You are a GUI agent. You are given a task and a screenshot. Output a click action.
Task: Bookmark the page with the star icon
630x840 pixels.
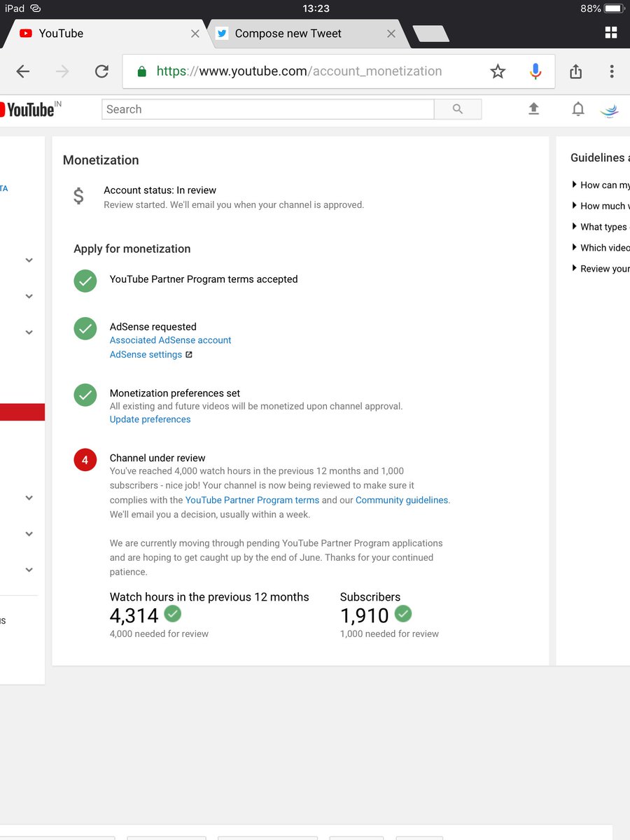point(498,71)
